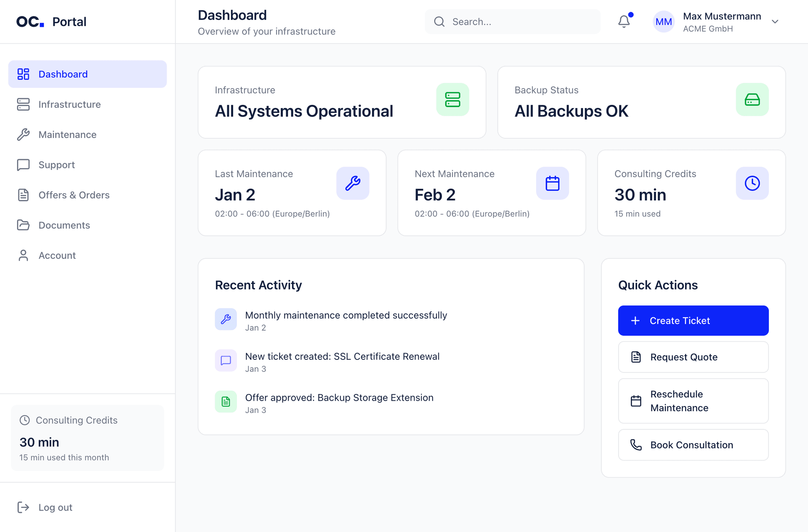Click the Create Ticket button
This screenshot has height=532, width=808.
693,320
